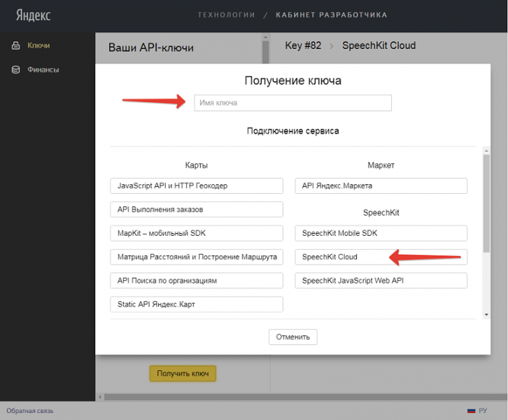Viewport: 508px width, 420px height.
Task: Open the Обратная связь link
Action: click(x=30, y=411)
